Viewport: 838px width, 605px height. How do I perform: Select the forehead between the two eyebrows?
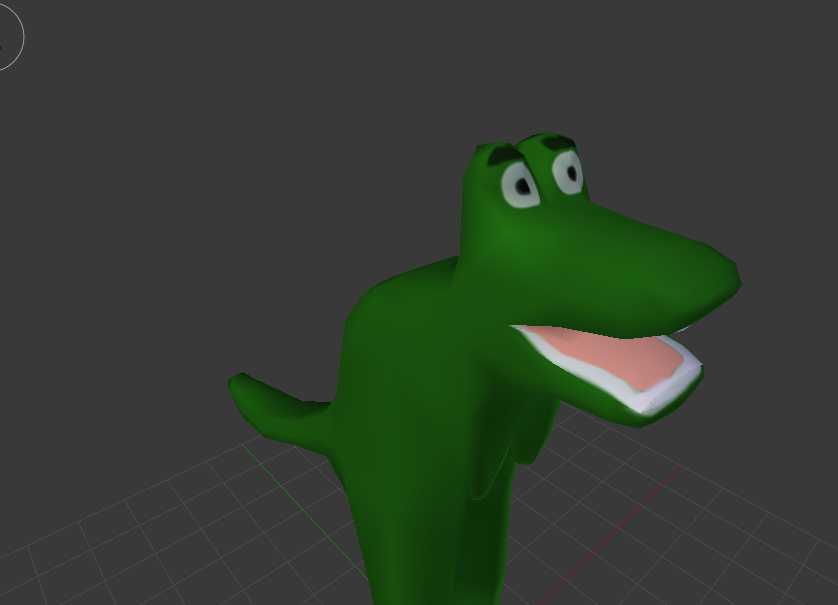[528, 148]
